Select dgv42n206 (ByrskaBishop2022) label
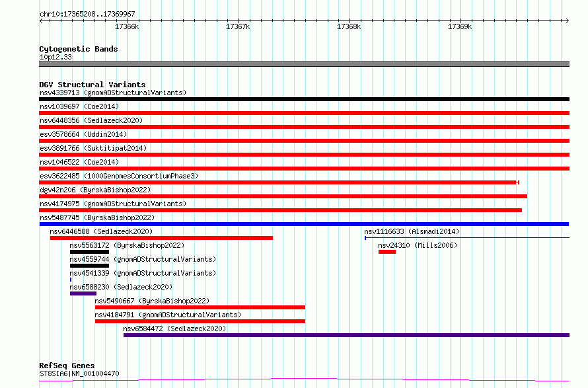The width and height of the screenshot is (588, 388). pyautogui.click(x=95, y=190)
